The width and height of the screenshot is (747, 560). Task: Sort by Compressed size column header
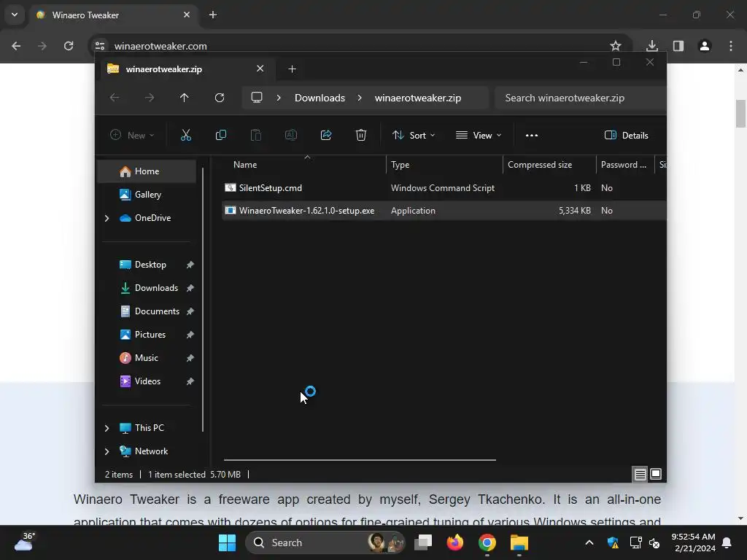pos(549,165)
